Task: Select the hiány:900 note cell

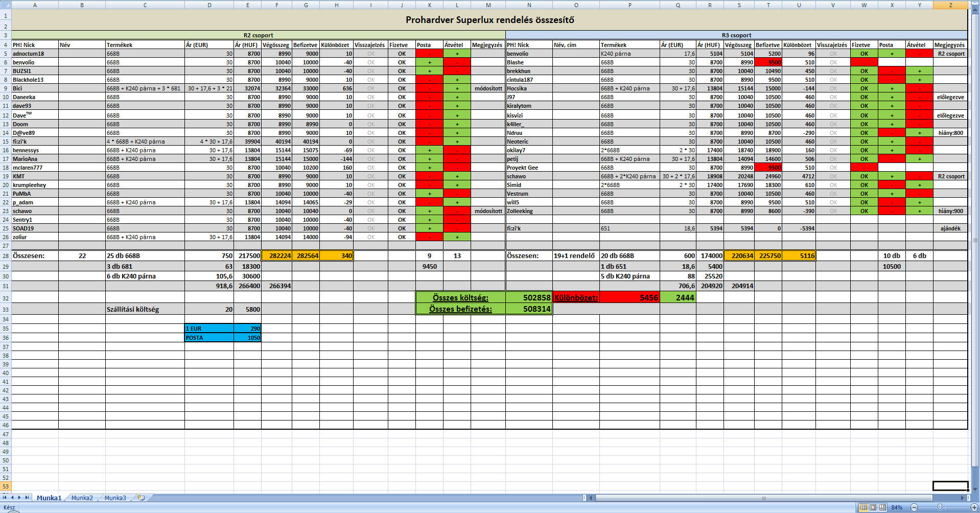Action: (x=950, y=211)
